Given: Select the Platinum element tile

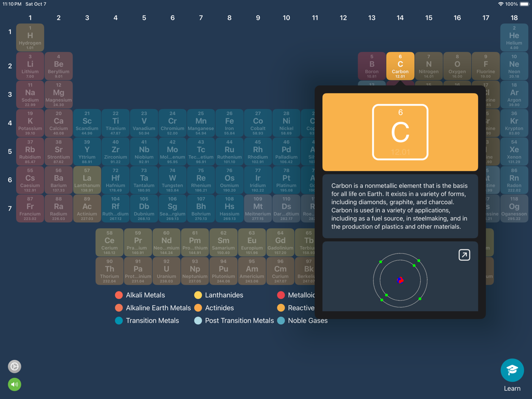Looking at the screenshot, I should 286,179.
